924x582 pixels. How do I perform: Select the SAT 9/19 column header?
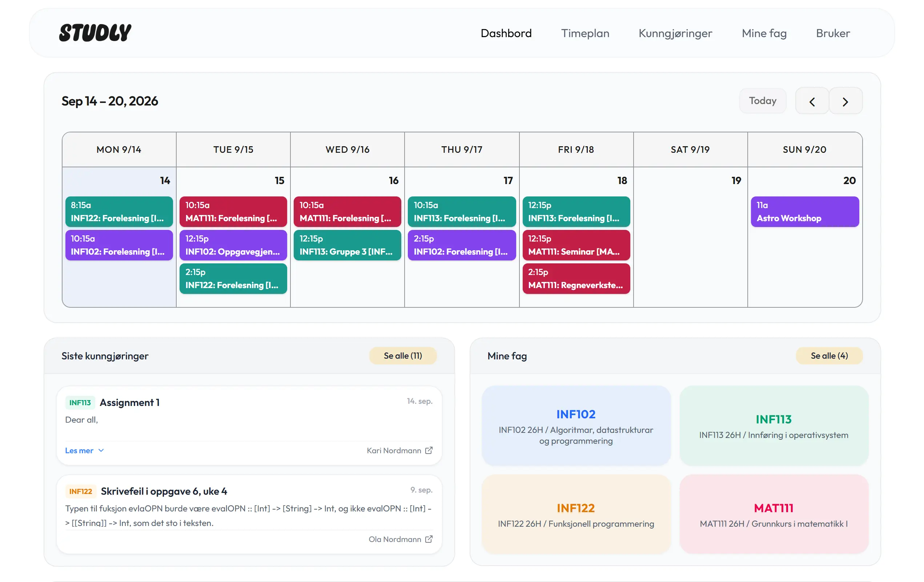pyautogui.click(x=690, y=150)
